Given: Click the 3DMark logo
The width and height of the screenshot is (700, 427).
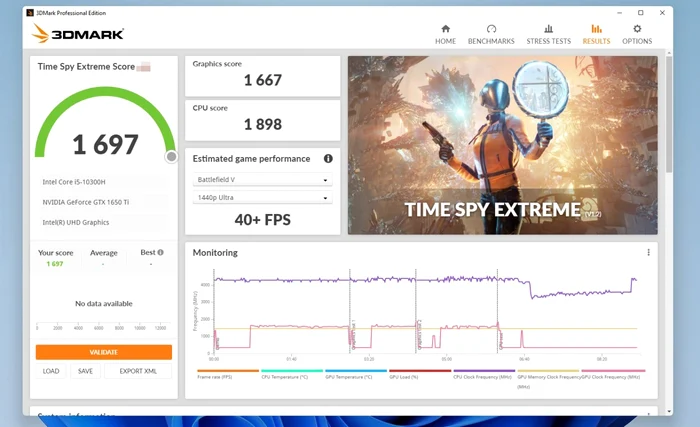Looking at the screenshot, I should click(x=78, y=33).
